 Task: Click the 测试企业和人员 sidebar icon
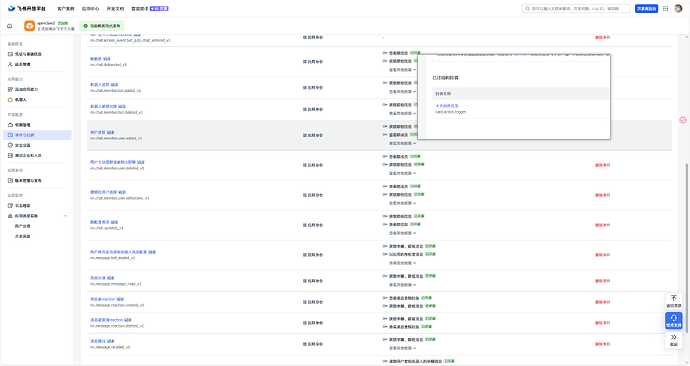coord(11,155)
